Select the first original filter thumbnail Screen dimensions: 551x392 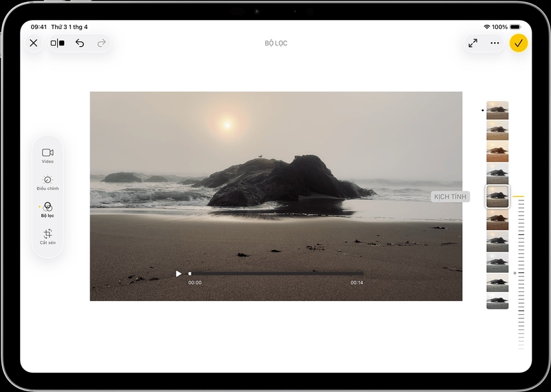click(x=497, y=110)
